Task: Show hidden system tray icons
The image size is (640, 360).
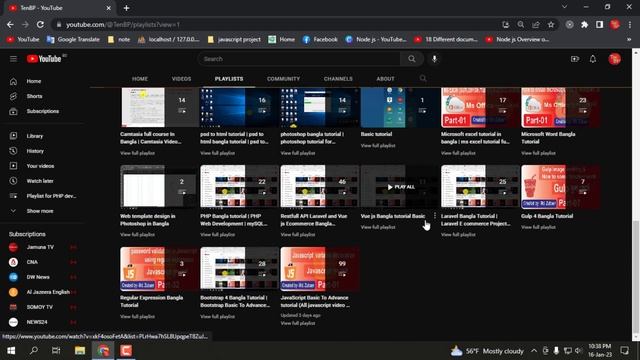Action: (534, 351)
